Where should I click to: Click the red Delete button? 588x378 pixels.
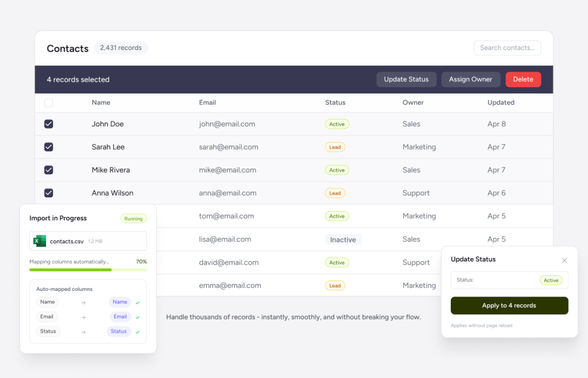click(x=523, y=79)
